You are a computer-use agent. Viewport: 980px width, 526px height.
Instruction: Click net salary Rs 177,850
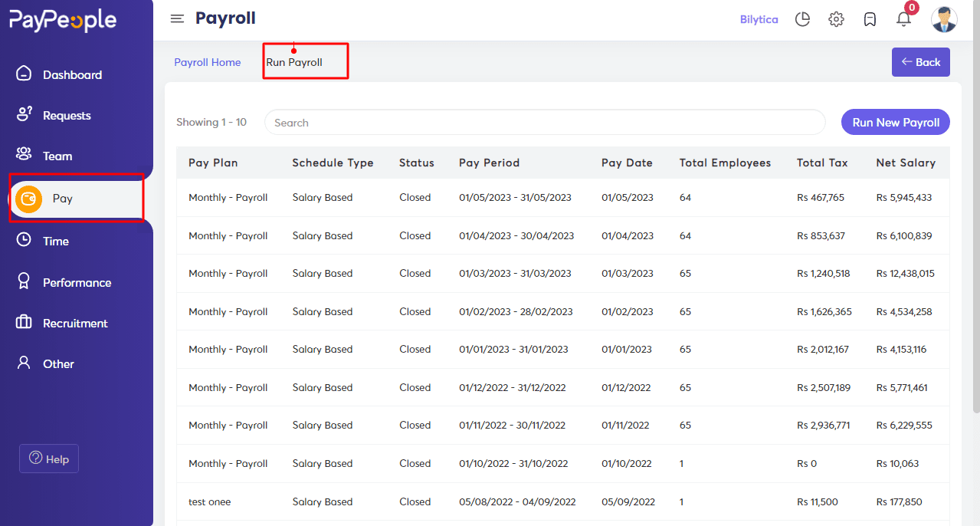point(900,502)
